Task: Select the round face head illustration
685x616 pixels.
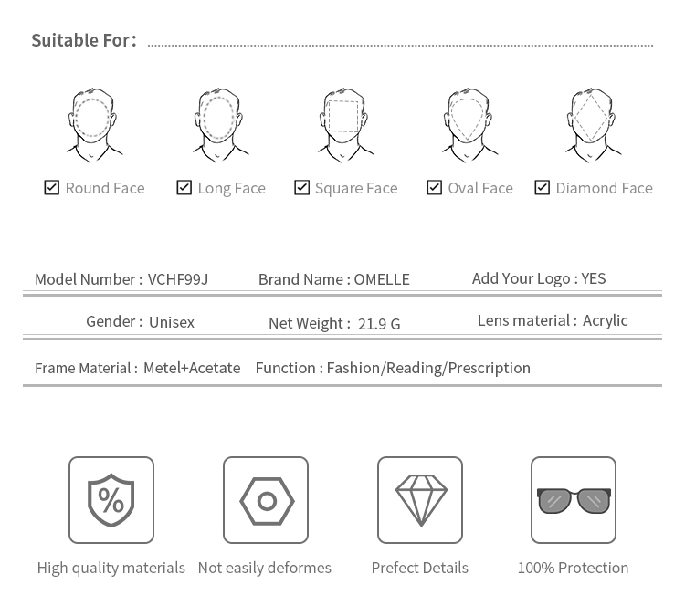Action: pos(94,124)
